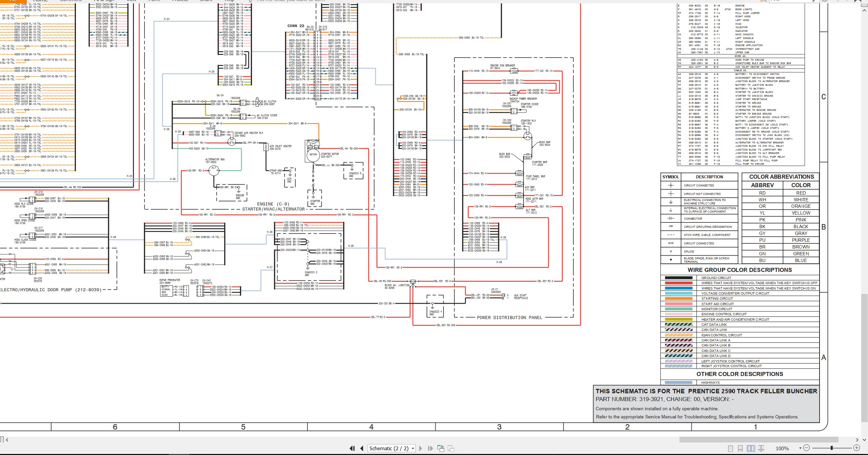Click the vertical scroll up arrow

click(864, 11)
